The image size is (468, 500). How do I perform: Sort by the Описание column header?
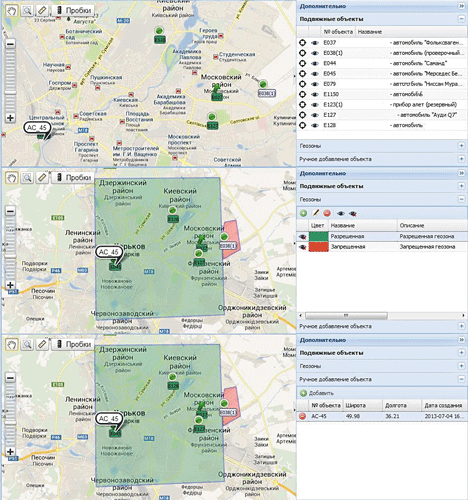pos(432,226)
